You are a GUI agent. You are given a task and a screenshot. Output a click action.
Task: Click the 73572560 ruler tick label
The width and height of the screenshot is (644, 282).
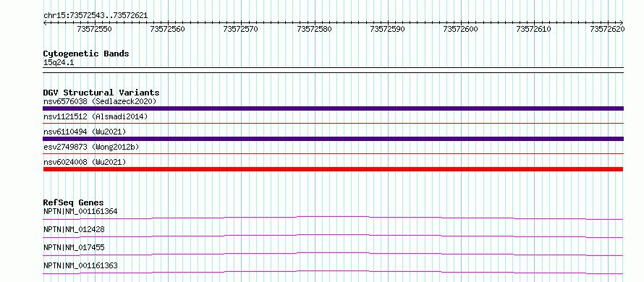(168, 29)
